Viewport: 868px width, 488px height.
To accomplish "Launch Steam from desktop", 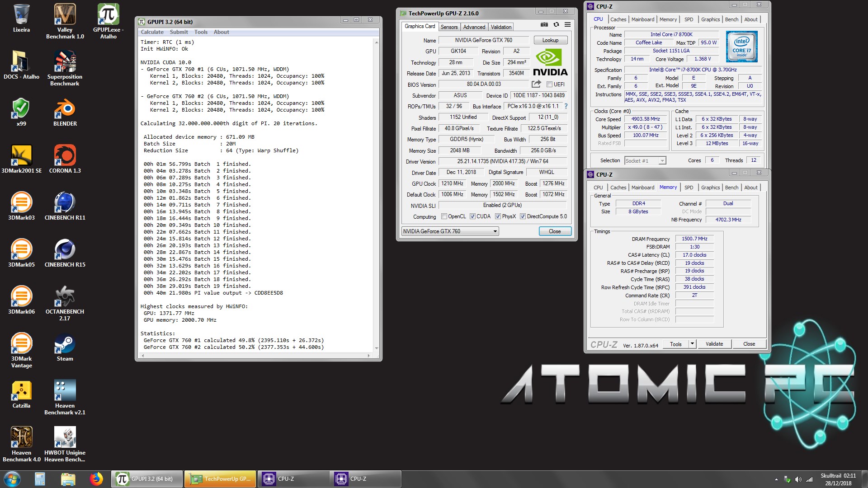I will point(65,347).
